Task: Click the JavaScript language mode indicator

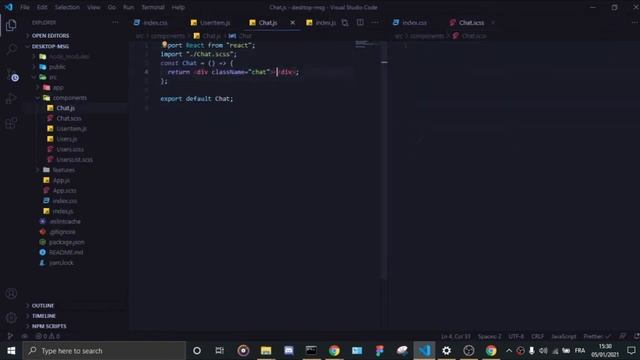Action: click(564, 336)
